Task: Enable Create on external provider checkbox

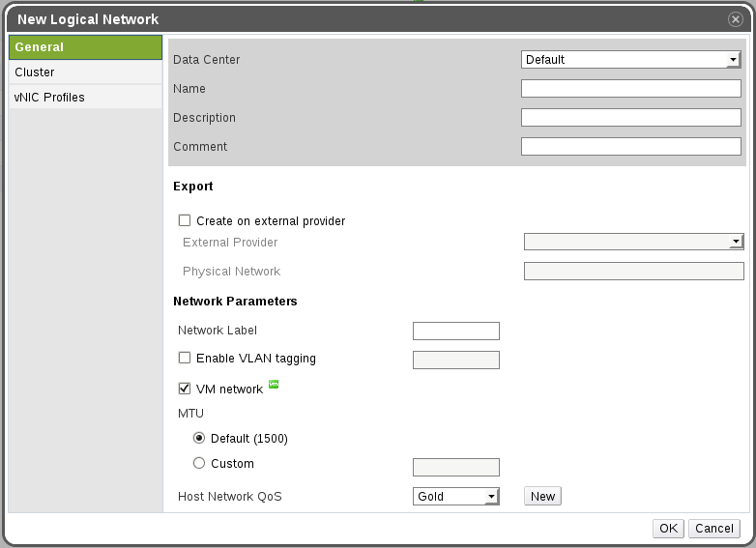Action: [x=185, y=221]
